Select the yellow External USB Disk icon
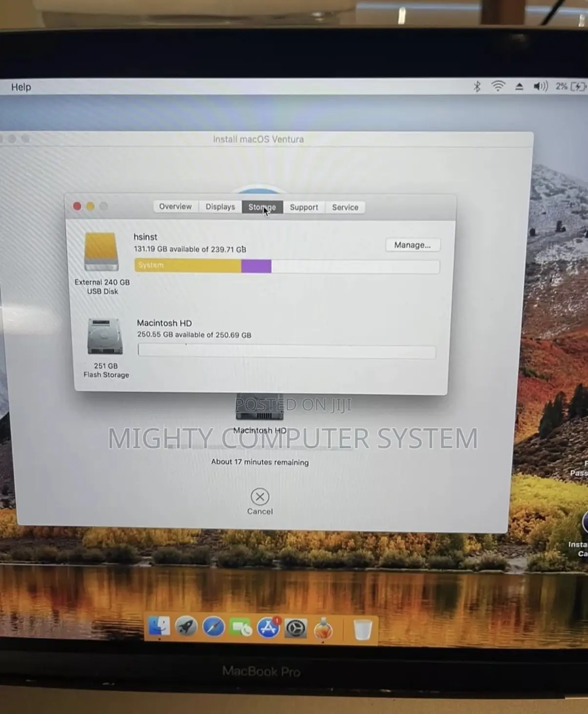 click(x=101, y=251)
